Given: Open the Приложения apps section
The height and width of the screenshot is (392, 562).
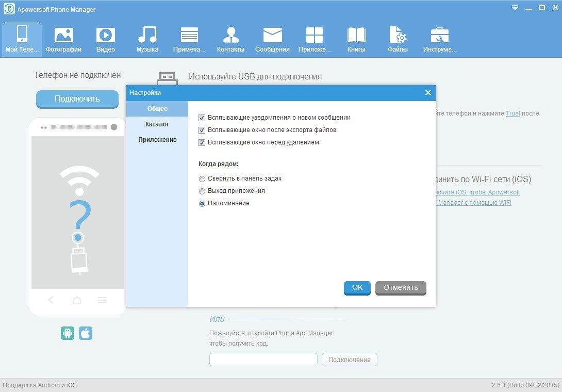Looking at the screenshot, I should click(315, 39).
